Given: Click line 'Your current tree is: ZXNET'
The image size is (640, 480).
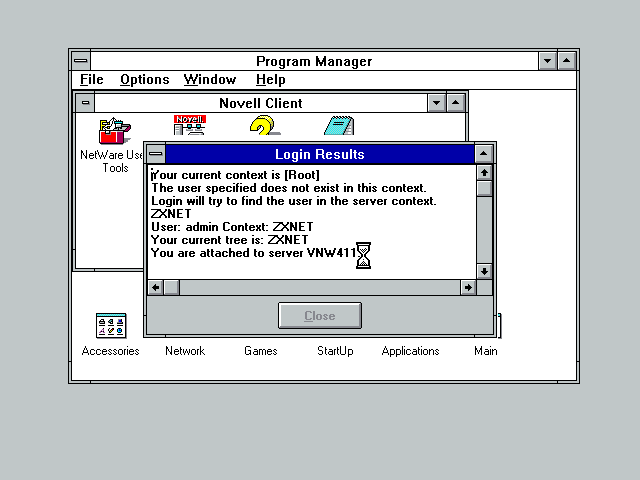Looking at the screenshot, I should coord(230,240).
